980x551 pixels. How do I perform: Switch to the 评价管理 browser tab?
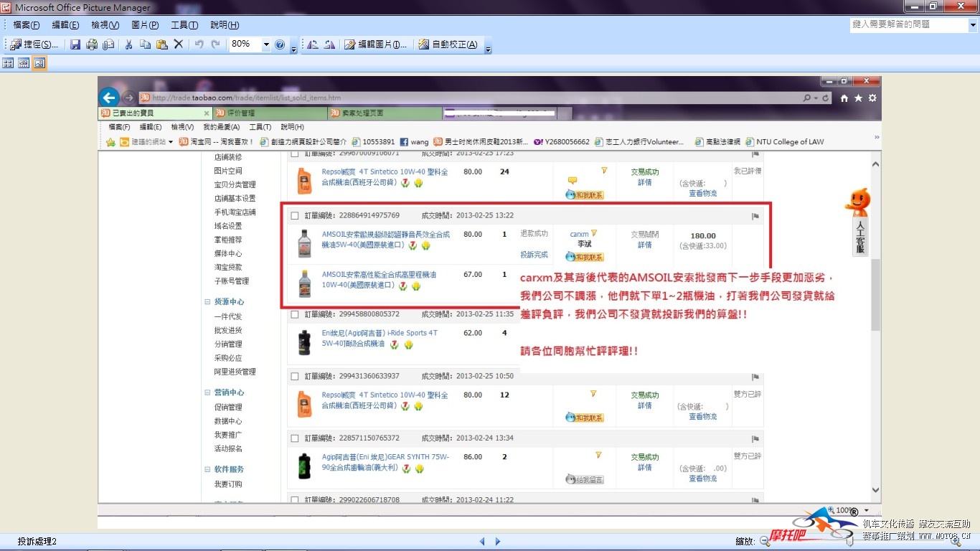(x=270, y=113)
